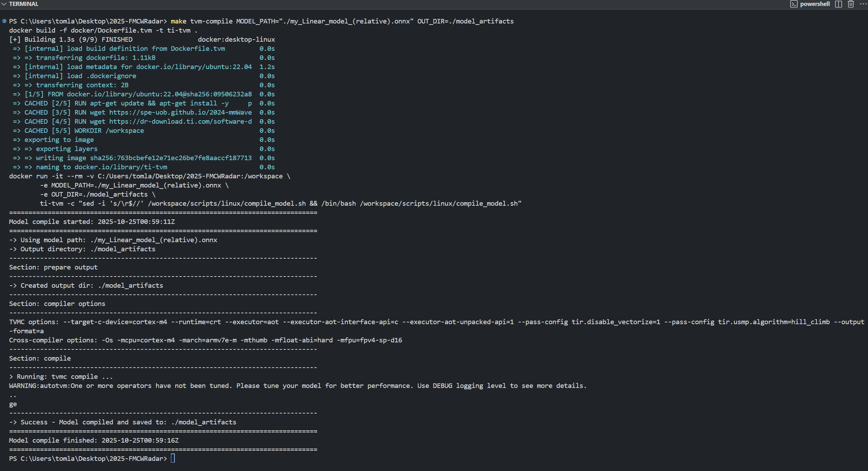Open the spe-uob.github.io URL link
The width and height of the screenshot is (868, 471).
[x=180, y=112]
